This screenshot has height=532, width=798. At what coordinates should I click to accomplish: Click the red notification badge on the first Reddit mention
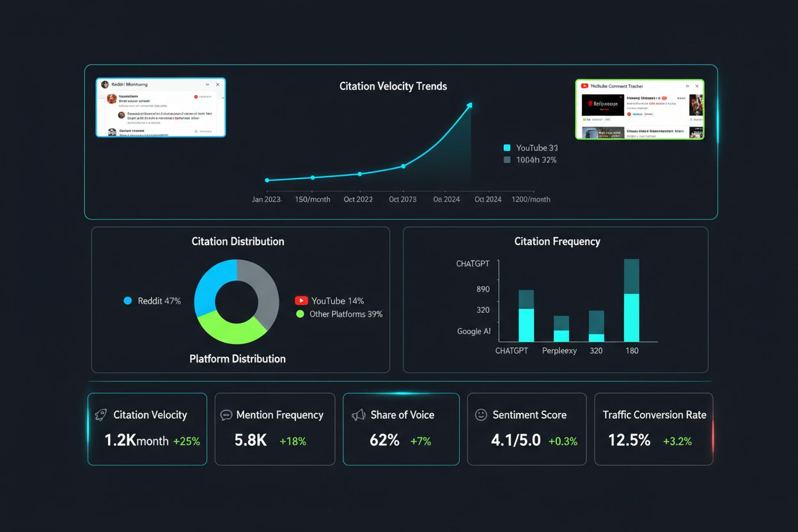(196, 97)
